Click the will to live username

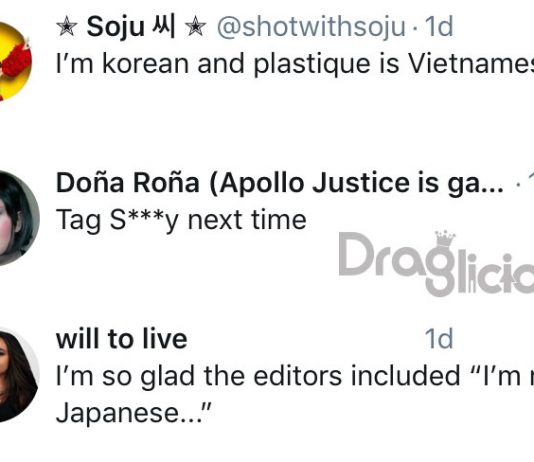tap(122, 339)
